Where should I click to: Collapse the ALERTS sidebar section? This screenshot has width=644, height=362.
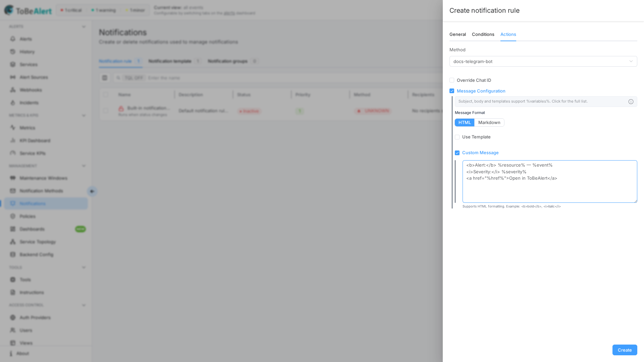coord(84,27)
